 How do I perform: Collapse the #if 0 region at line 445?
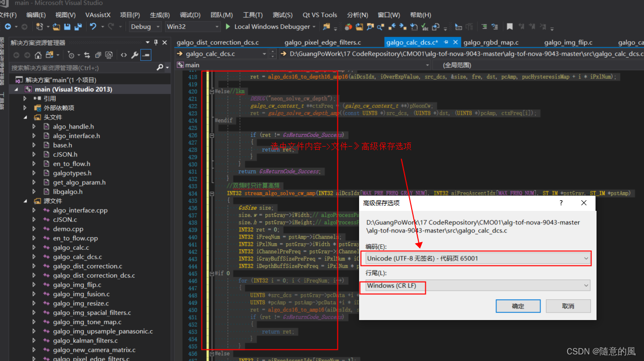(x=211, y=273)
